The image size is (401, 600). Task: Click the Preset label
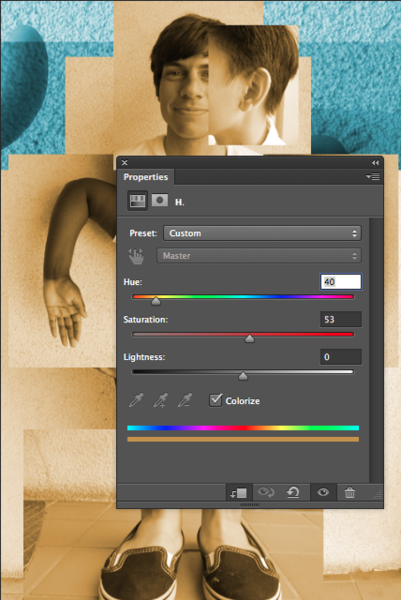pos(143,233)
